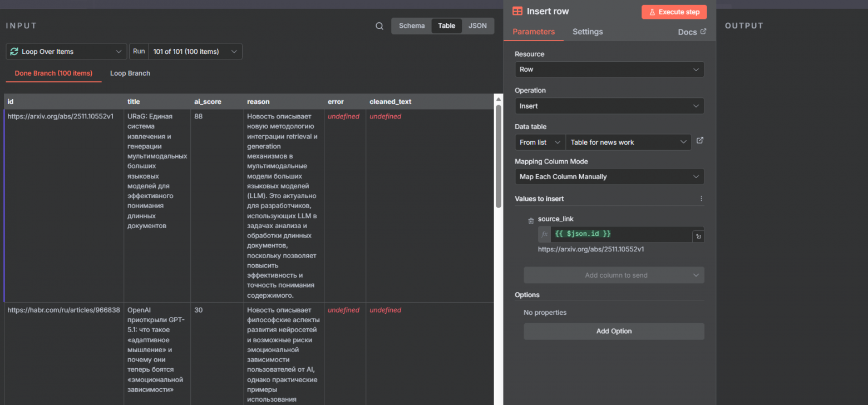Click the fx expression icon in source_link field
The image size is (868, 405).
[545, 234]
